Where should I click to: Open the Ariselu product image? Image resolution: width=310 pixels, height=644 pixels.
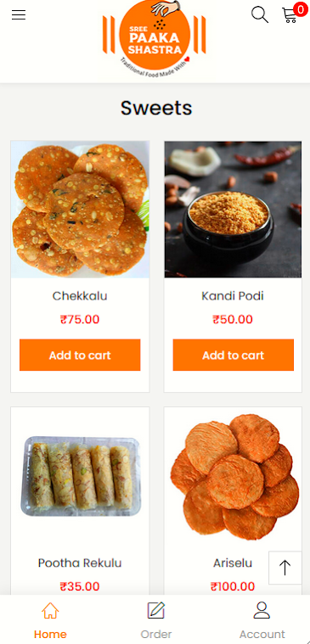(233, 477)
